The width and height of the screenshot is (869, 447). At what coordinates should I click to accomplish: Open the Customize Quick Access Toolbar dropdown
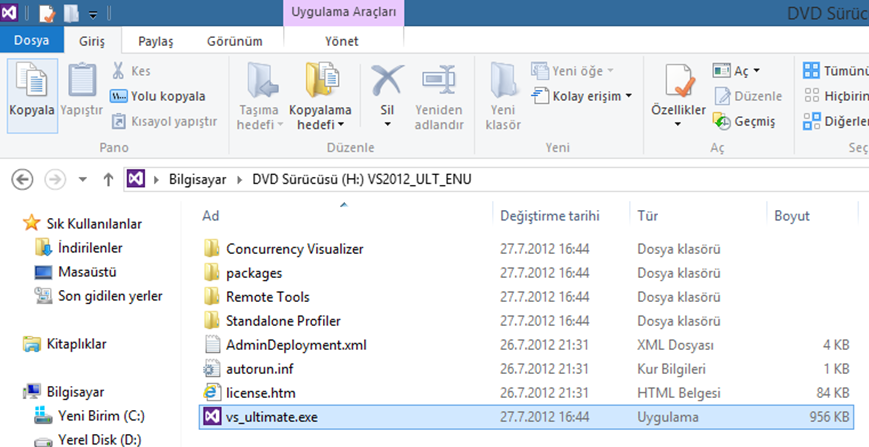click(x=93, y=13)
